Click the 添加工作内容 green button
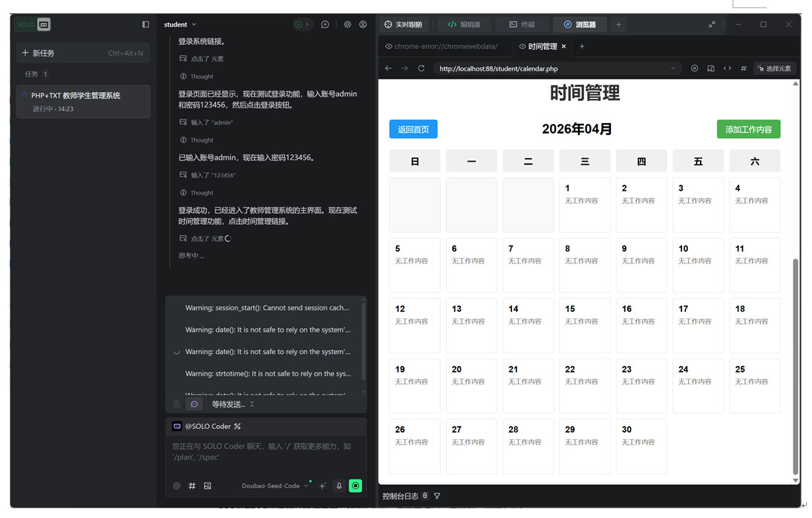 point(748,129)
